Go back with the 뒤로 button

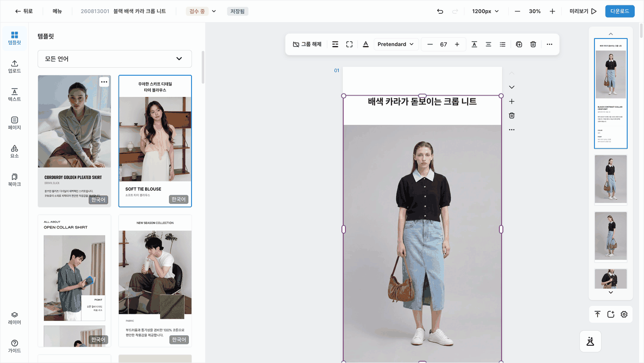[24, 11]
